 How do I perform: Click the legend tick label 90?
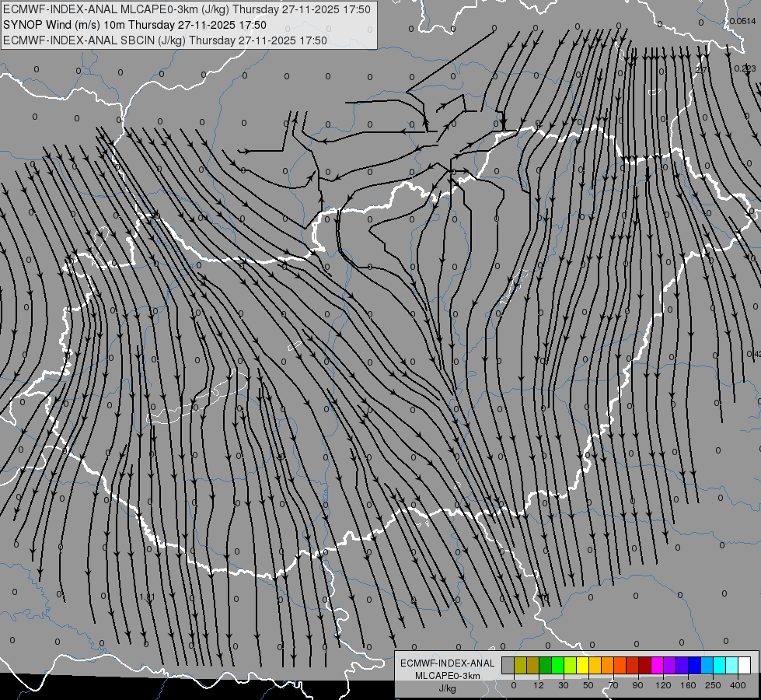pos(637,685)
